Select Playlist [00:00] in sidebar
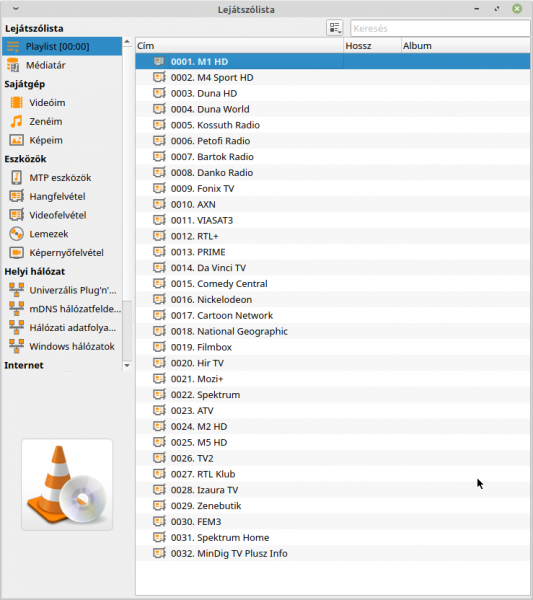533x600 pixels. coord(62,46)
